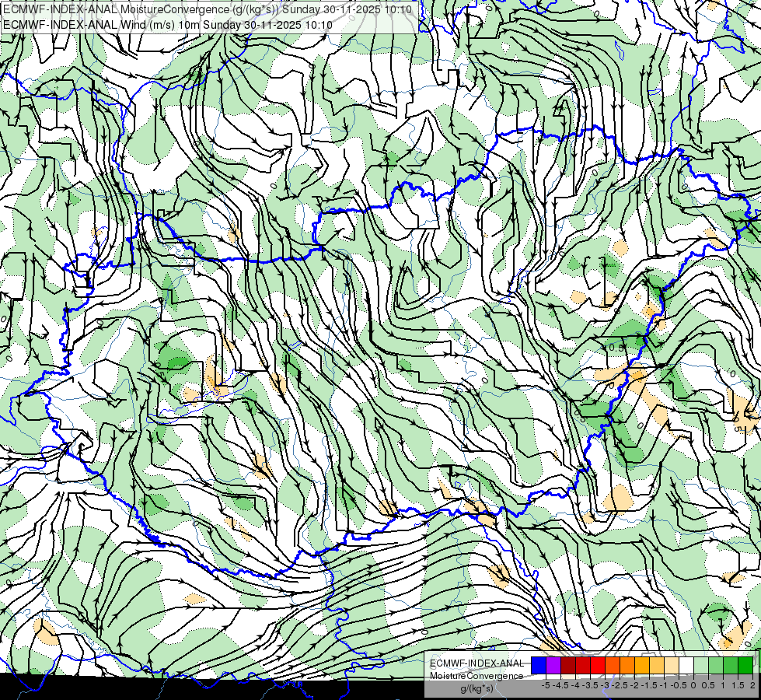Click the legend unit label 'g/(kg*s)'
Screen dimensions: 761x700
click(476, 689)
